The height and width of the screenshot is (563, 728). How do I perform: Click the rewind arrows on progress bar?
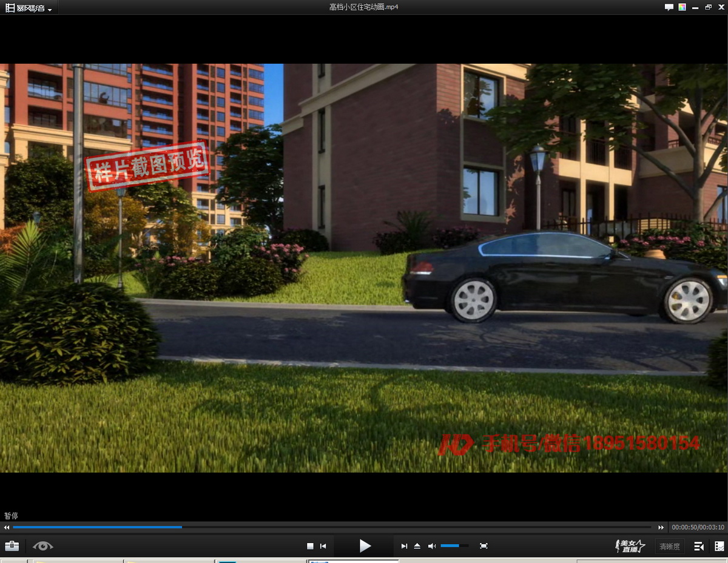coord(7,527)
